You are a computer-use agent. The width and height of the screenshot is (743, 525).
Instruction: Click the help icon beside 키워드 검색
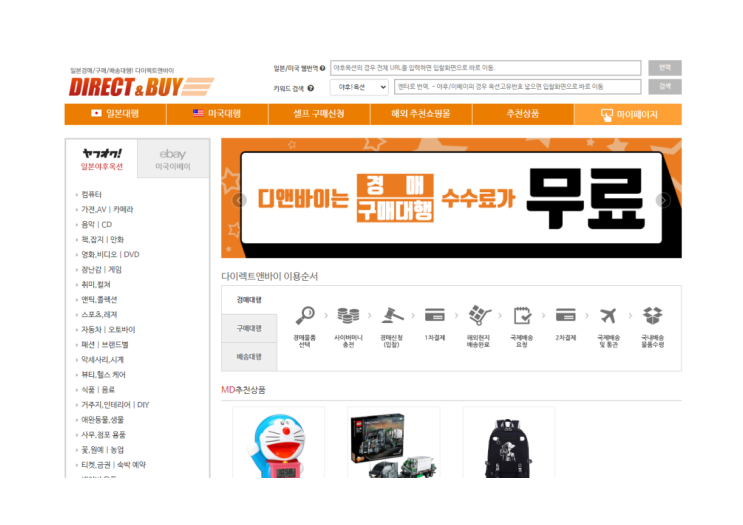[311, 88]
